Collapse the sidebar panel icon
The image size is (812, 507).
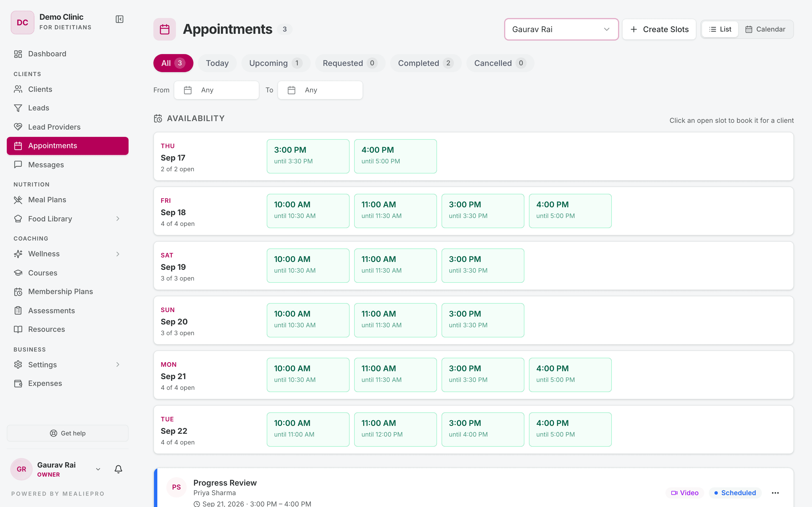(120, 19)
